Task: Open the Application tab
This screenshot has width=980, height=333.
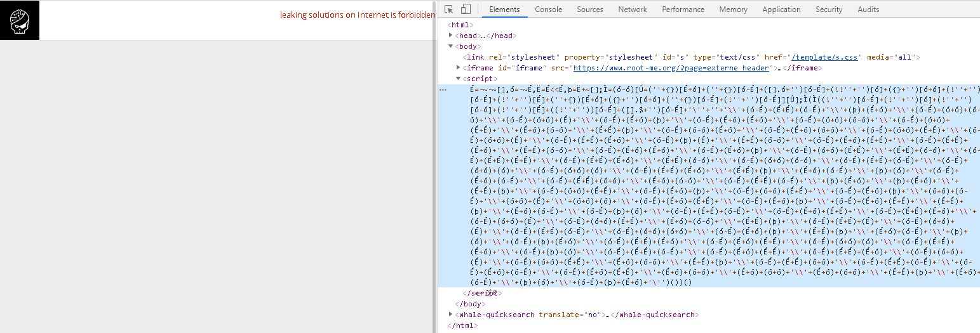Action: pos(781,10)
